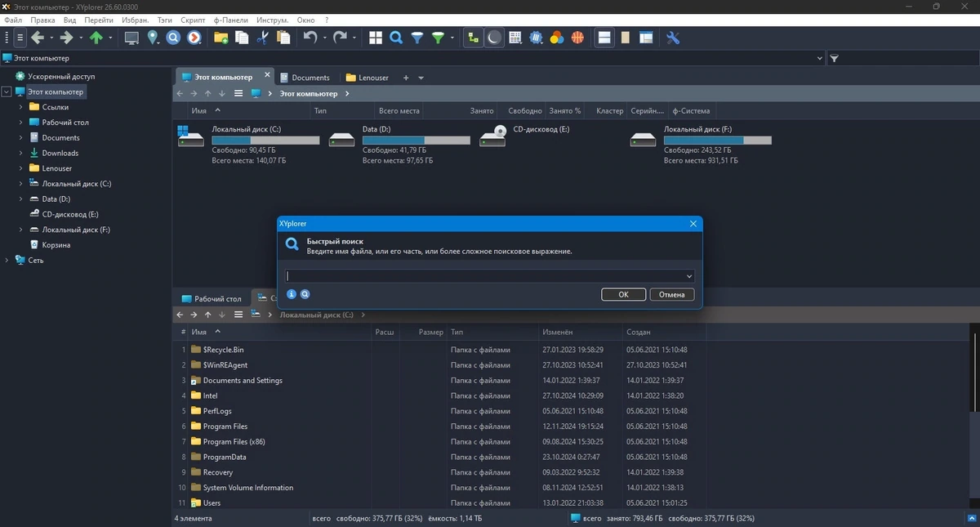Open the Файл menu
980x527 pixels.
[x=13, y=19]
